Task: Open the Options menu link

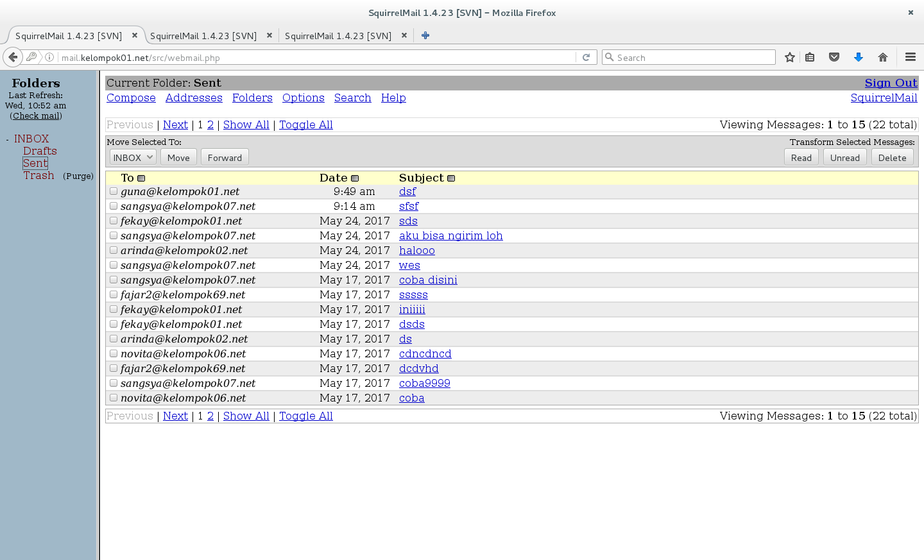Action: click(x=303, y=98)
